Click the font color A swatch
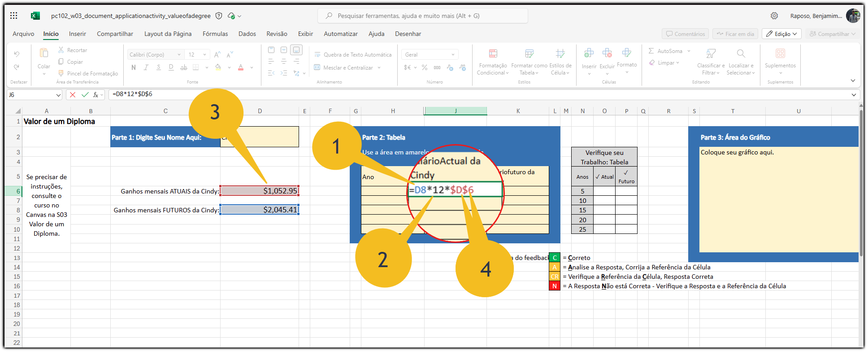 tap(241, 67)
